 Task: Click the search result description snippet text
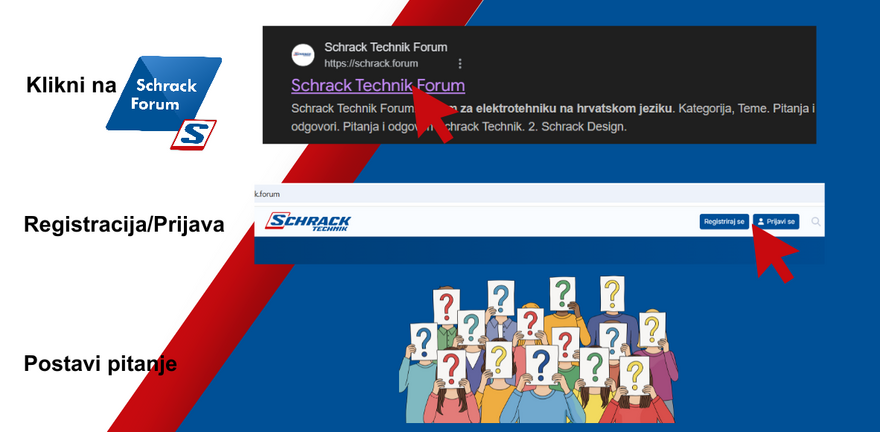point(553,117)
